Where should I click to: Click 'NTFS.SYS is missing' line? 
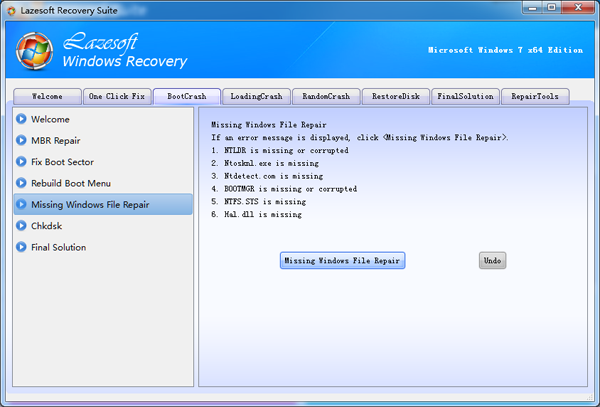(265, 202)
